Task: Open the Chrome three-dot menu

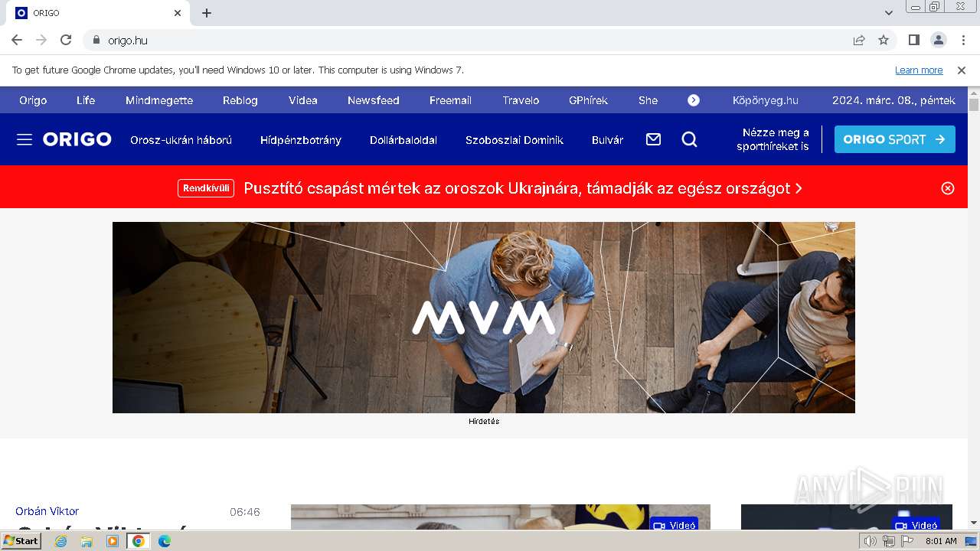Action: point(962,40)
